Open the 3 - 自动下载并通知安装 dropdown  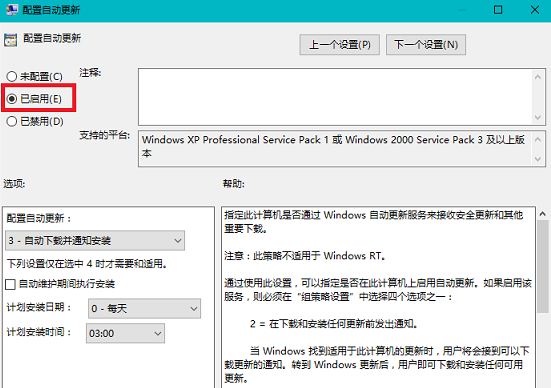[x=95, y=240]
